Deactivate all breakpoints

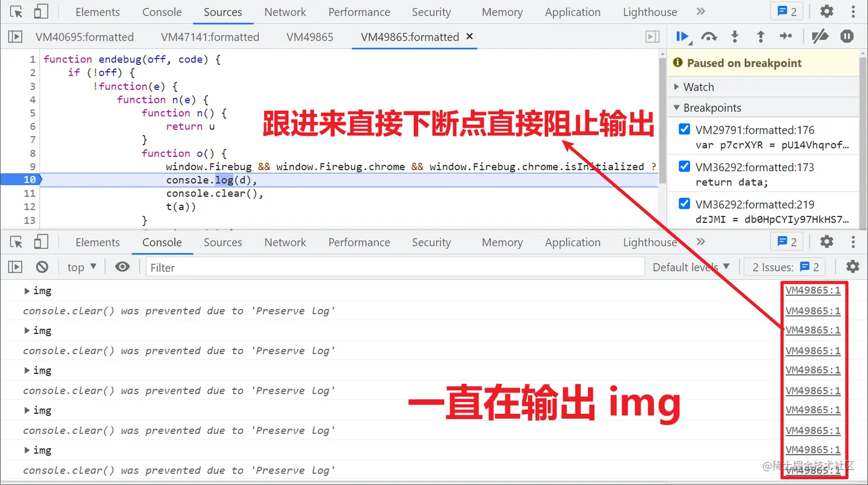coord(820,37)
